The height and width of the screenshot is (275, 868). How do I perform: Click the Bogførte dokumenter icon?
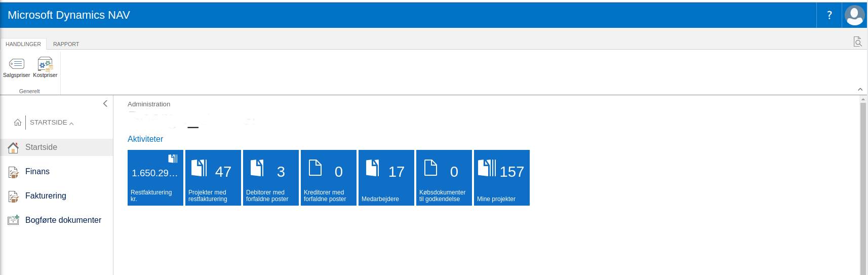13,220
